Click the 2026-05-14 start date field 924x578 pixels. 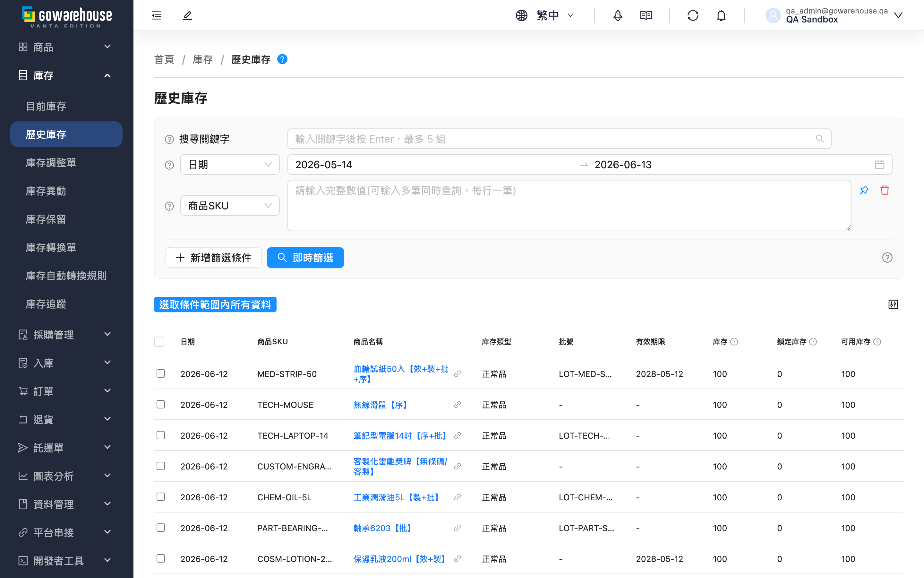(434, 165)
